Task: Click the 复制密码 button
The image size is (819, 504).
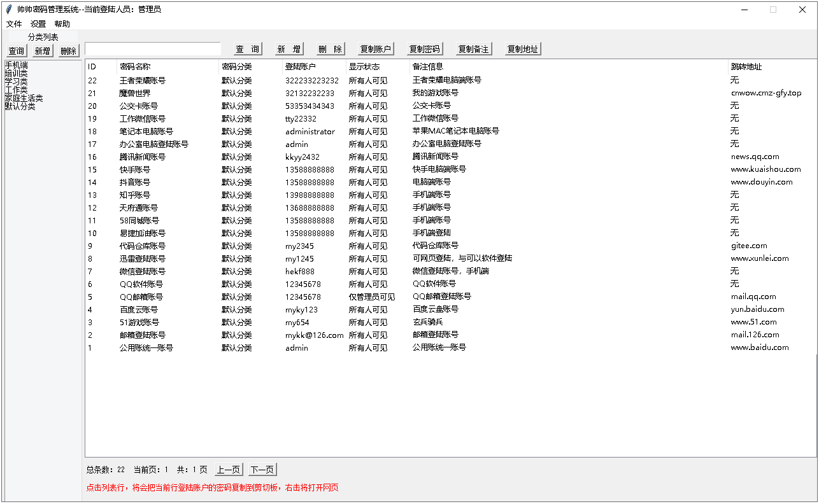Action: click(425, 49)
